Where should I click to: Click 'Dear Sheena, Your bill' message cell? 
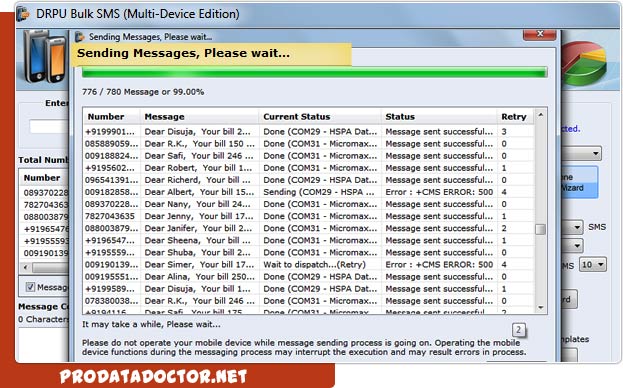(x=197, y=240)
